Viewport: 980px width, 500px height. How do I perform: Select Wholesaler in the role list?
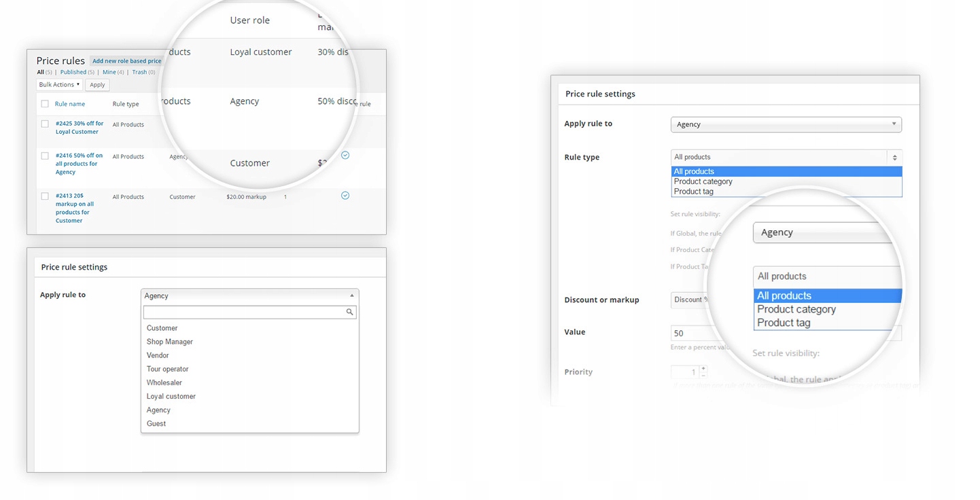coord(164,382)
